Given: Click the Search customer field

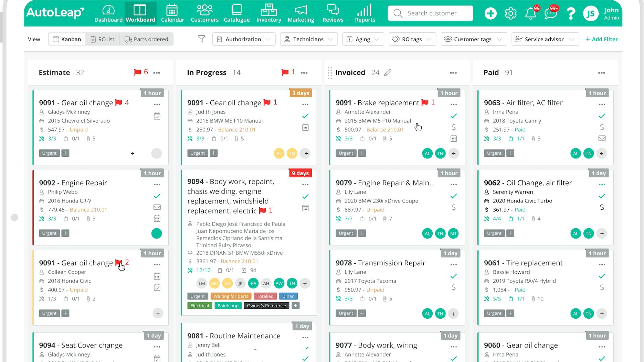Looking at the screenshot, I should coord(431,13).
